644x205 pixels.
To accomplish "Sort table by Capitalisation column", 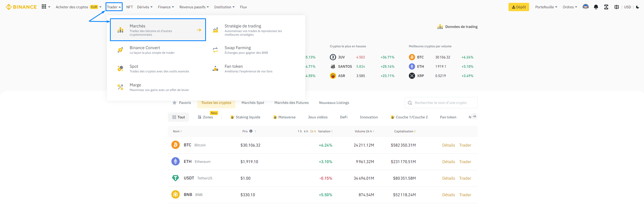I will 404,131.
